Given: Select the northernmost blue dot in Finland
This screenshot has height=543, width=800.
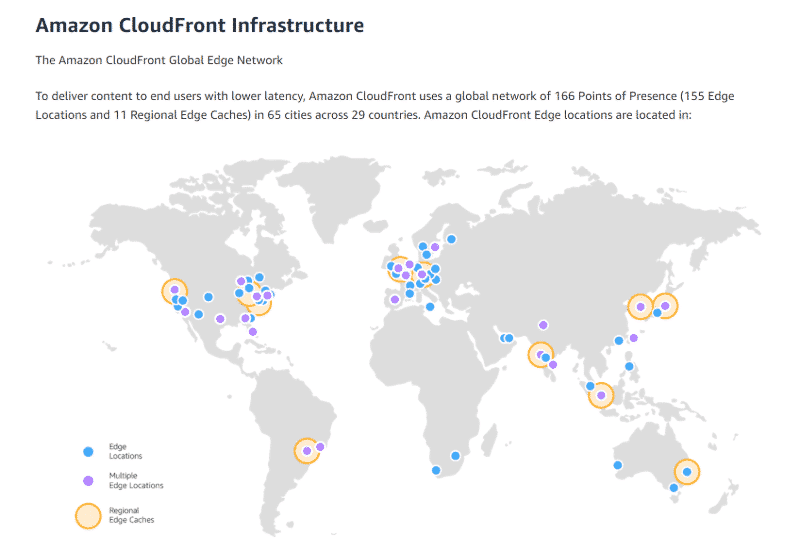Looking at the screenshot, I should click(x=451, y=239).
